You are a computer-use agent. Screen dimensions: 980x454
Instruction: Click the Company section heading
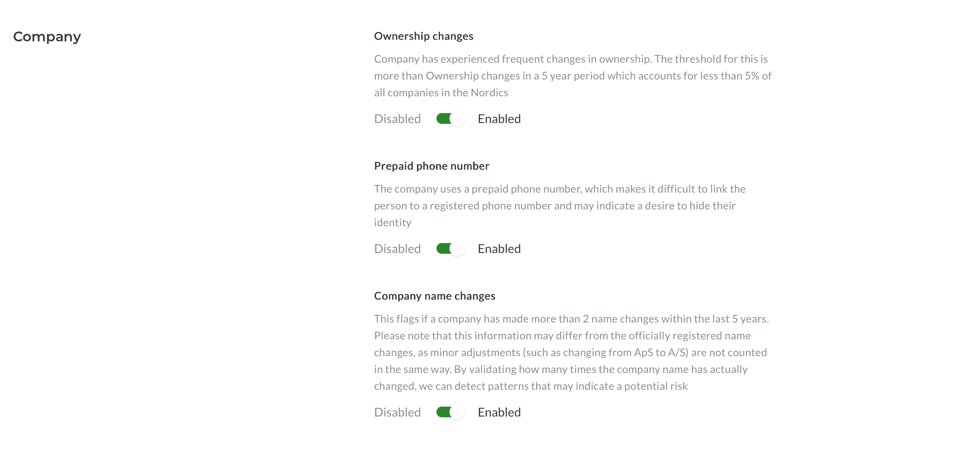click(47, 37)
